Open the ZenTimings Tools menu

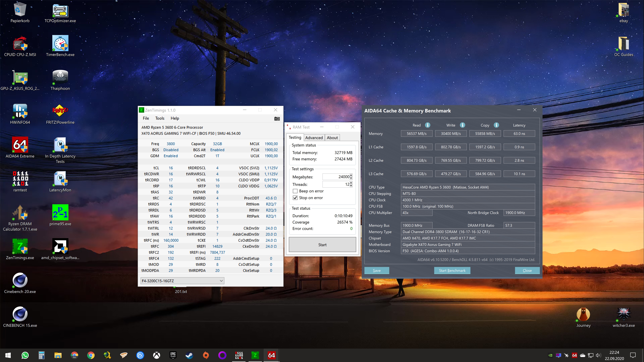click(160, 118)
